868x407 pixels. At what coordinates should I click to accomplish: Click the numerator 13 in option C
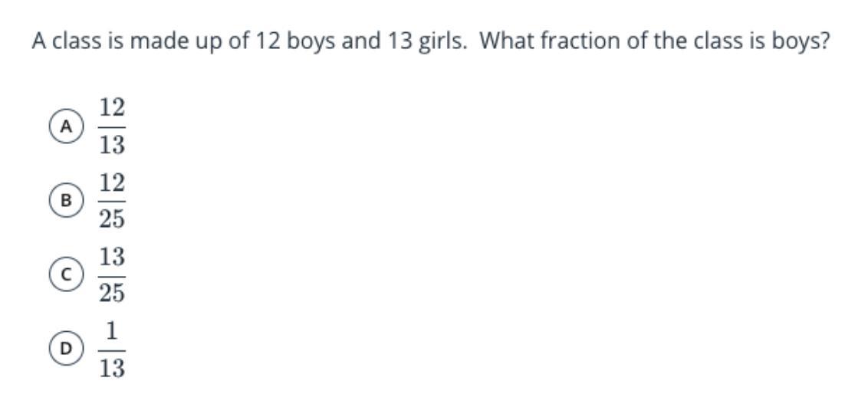[x=113, y=256]
